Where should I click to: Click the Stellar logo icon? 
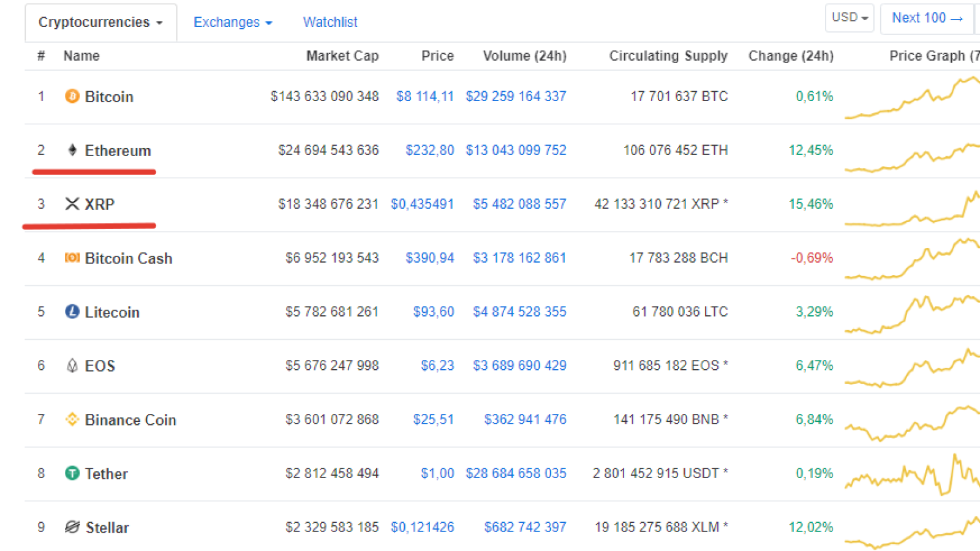point(72,527)
